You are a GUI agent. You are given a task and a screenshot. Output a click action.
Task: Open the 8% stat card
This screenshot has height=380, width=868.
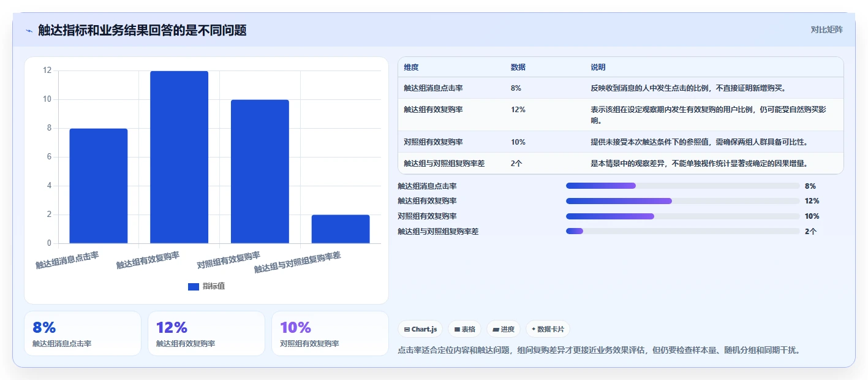[x=83, y=333]
